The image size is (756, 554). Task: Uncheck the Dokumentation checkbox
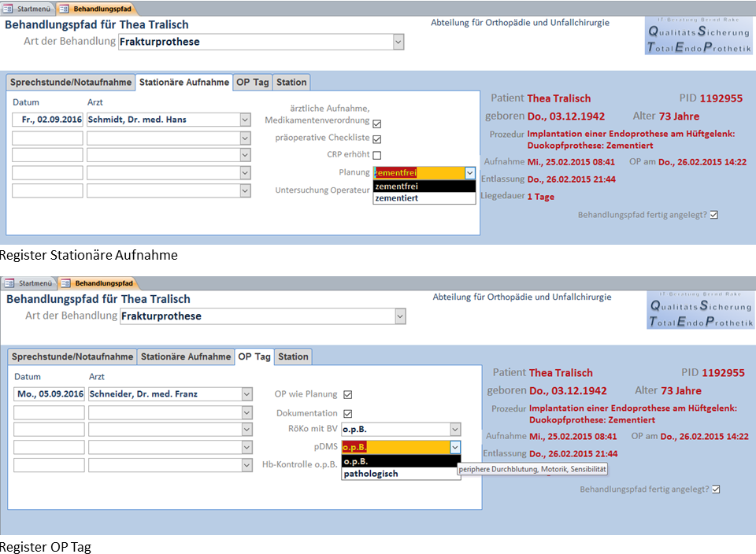coord(348,414)
